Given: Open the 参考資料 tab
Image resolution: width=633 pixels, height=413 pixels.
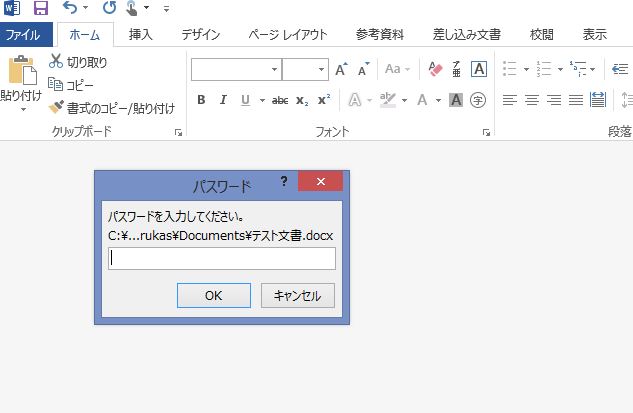Looking at the screenshot, I should point(379,35).
